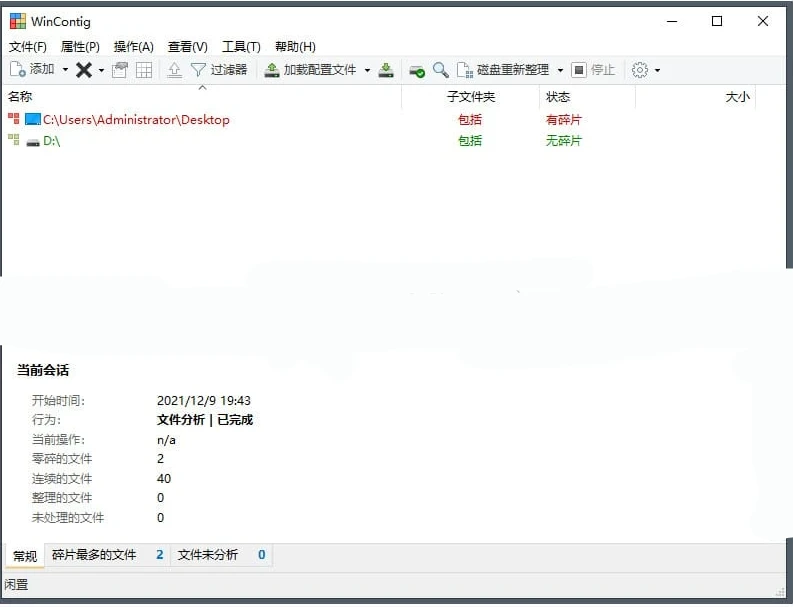Viewport: 793px width, 607px height.
Task: Sort by the 状态 column header
Action: coord(587,97)
